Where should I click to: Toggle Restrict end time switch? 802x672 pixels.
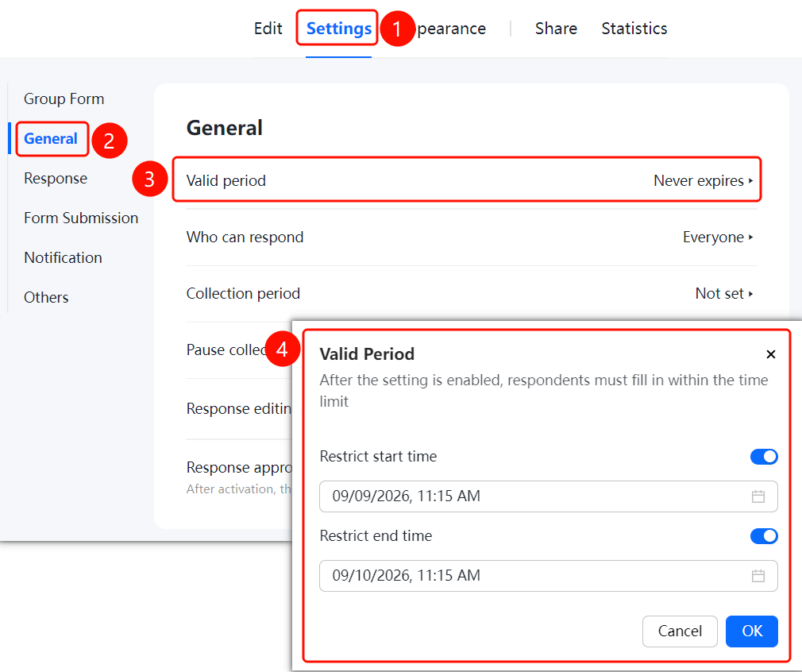pyautogui.click(x=764, y=536)
